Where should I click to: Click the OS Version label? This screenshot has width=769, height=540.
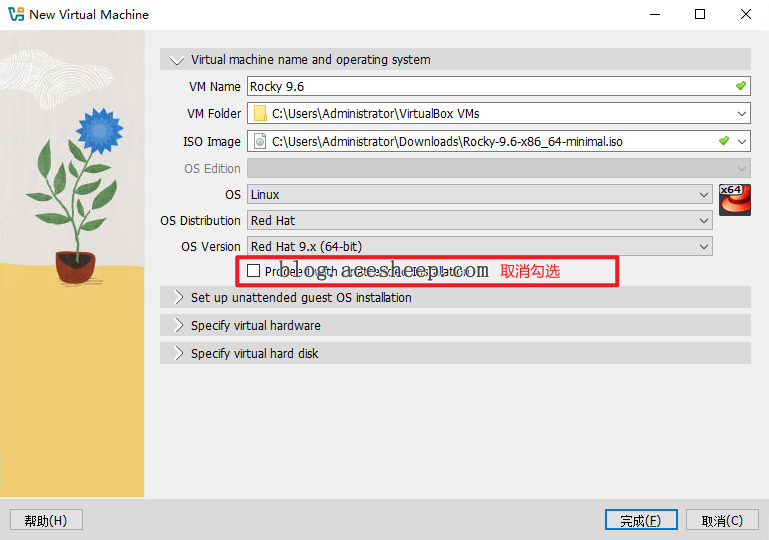point(211,246)
